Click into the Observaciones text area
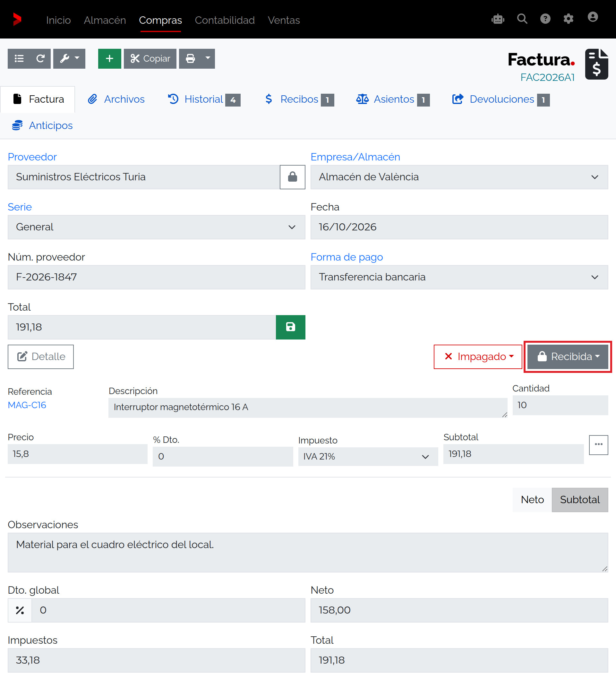This screenshot has width=616, height=688. point(308,553)
